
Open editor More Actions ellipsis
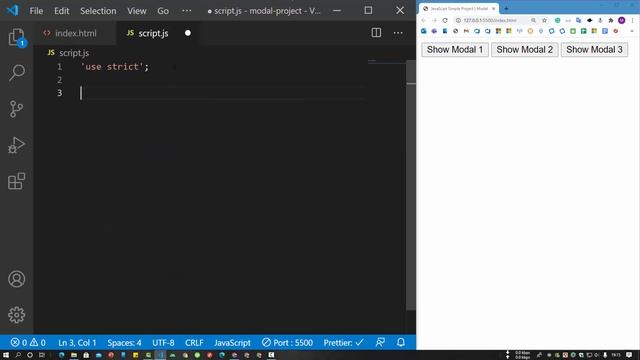(398, 33)
